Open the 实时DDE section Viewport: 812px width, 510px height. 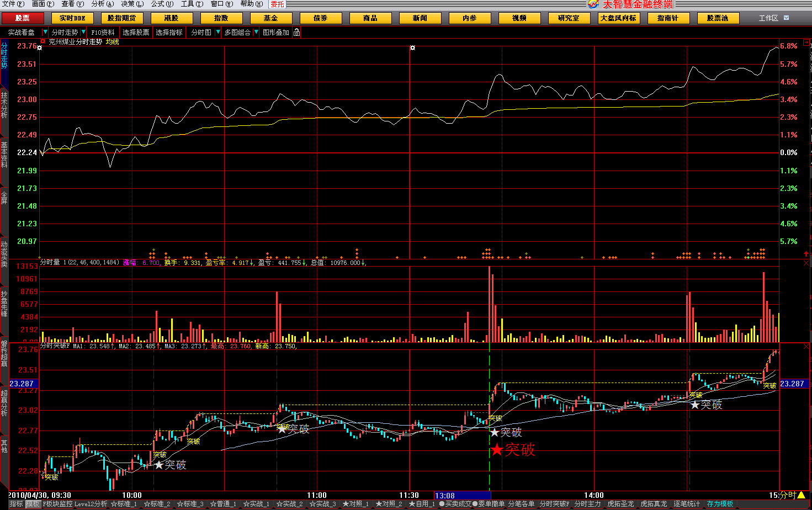click(x=72, y=18)
